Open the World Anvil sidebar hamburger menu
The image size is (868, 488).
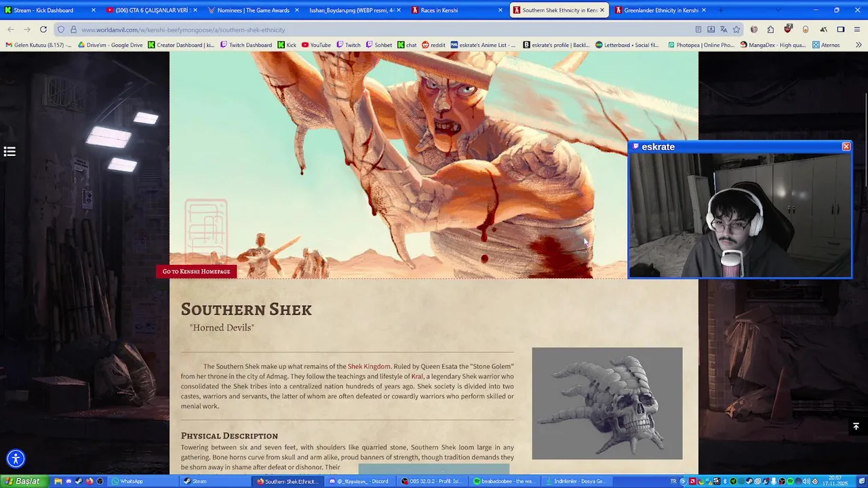click(x=9, y=151)
